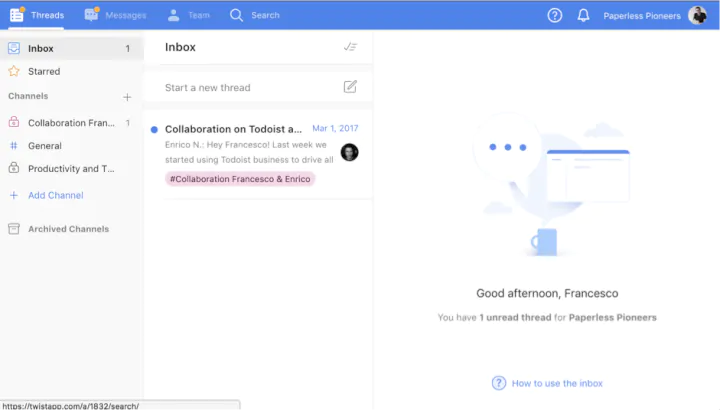
Task: Click the blue unread dot on thread
Action: (x=154, y=129)
